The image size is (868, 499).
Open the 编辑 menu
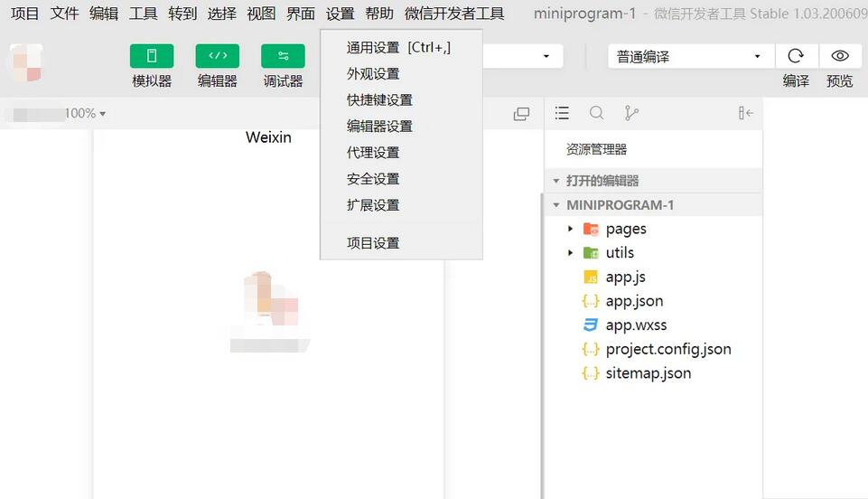coord(104,14)
